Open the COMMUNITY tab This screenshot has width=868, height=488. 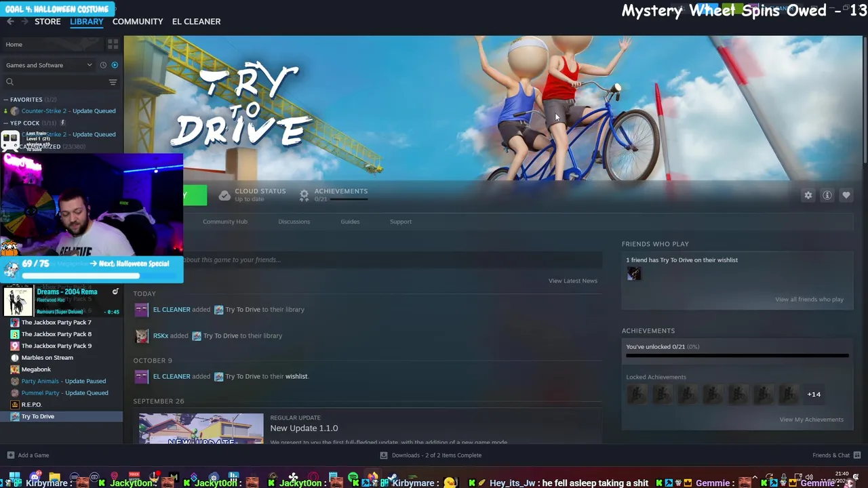(x=138, y=22)
